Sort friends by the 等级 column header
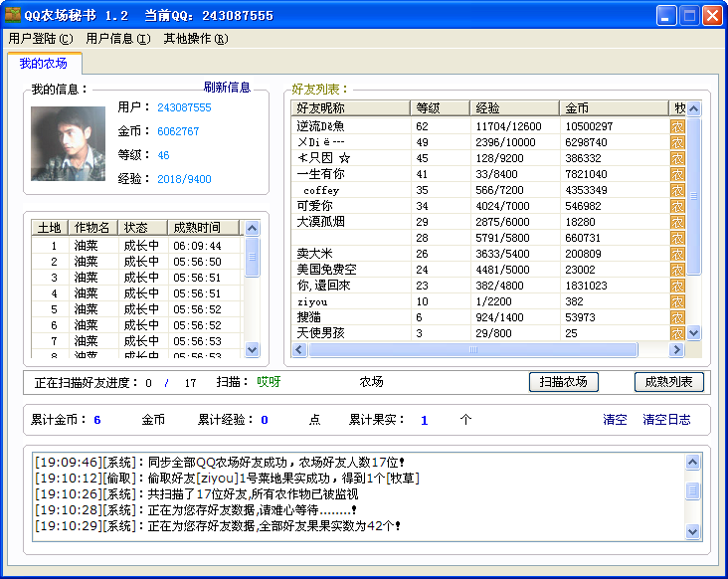 (x=439, y=108)
